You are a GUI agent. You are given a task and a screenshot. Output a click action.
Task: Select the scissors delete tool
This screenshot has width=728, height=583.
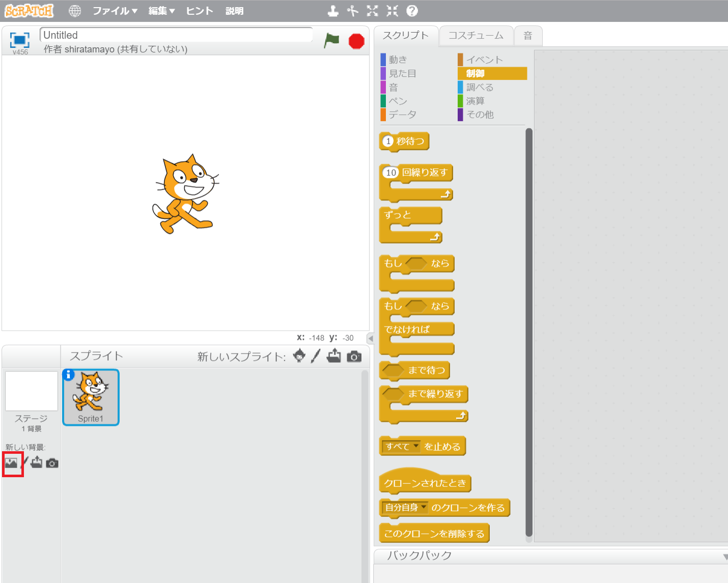pyautogui.click(x=353, y=11)
